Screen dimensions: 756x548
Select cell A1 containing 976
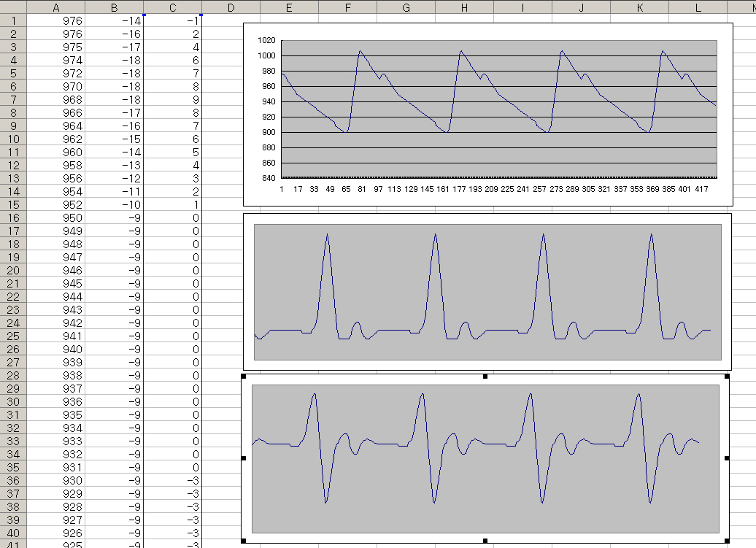(x=56, y=20)
